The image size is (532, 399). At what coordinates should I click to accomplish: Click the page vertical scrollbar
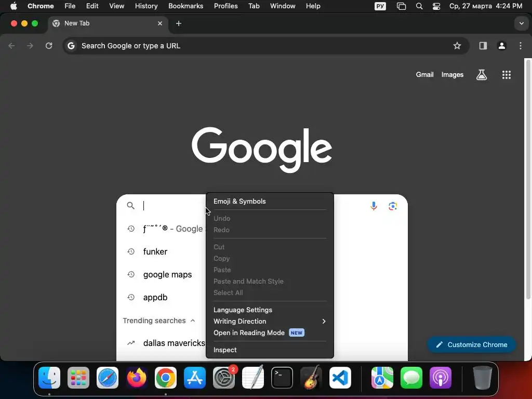528,179
